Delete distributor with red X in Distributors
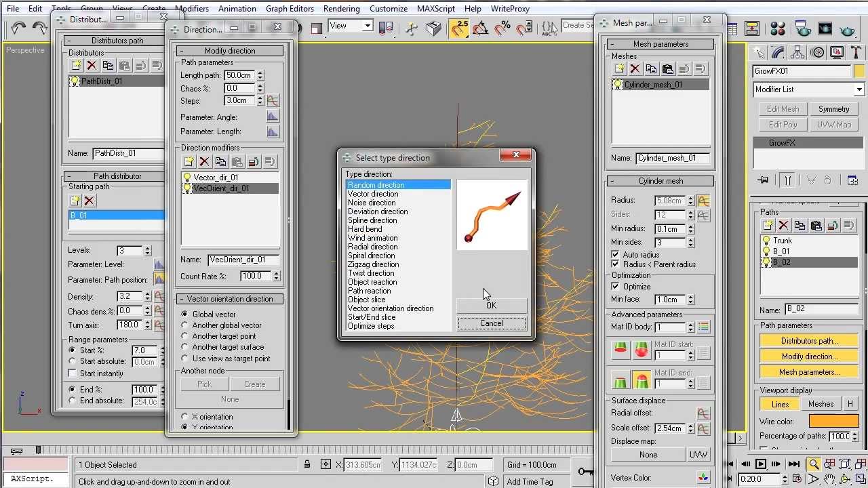This screenshot has height=488, width=868. [92, 66]
